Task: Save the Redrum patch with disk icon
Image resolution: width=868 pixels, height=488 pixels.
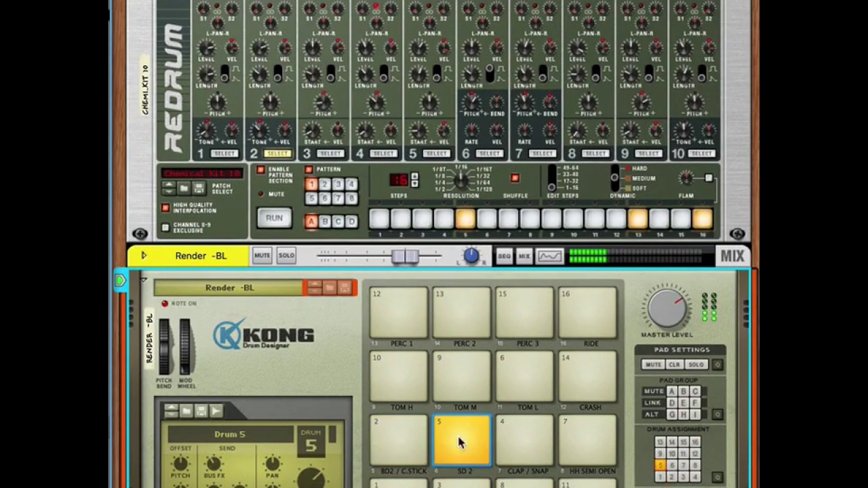Action: tap(198, 188)
